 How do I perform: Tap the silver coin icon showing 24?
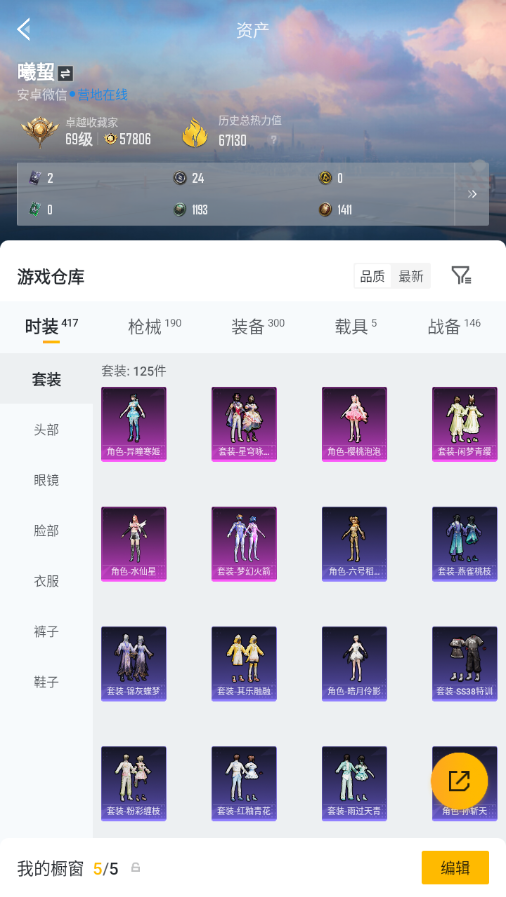180,178
